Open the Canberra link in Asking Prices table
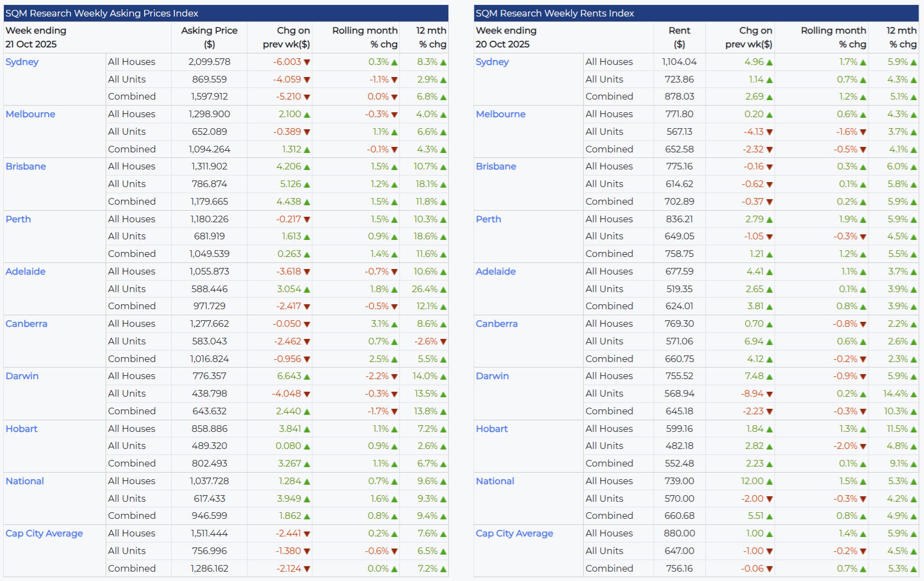This screenshot has width=924, height=581. [26, 324]
